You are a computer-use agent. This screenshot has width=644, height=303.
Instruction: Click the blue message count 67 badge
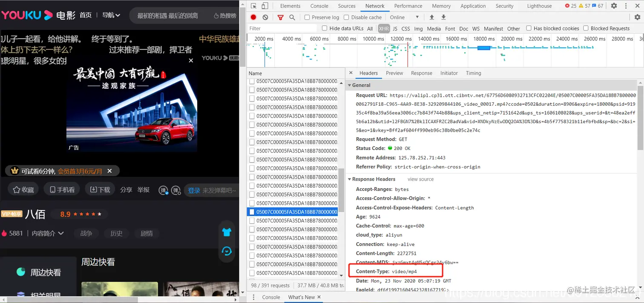coord(598,6)
